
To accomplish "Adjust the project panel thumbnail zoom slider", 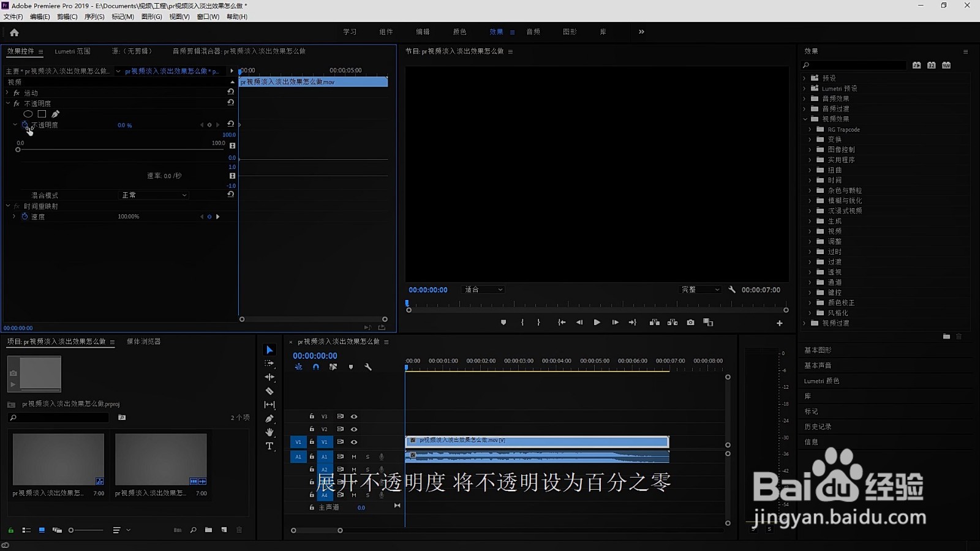I will pyautogui.click(x=71, y=530).
